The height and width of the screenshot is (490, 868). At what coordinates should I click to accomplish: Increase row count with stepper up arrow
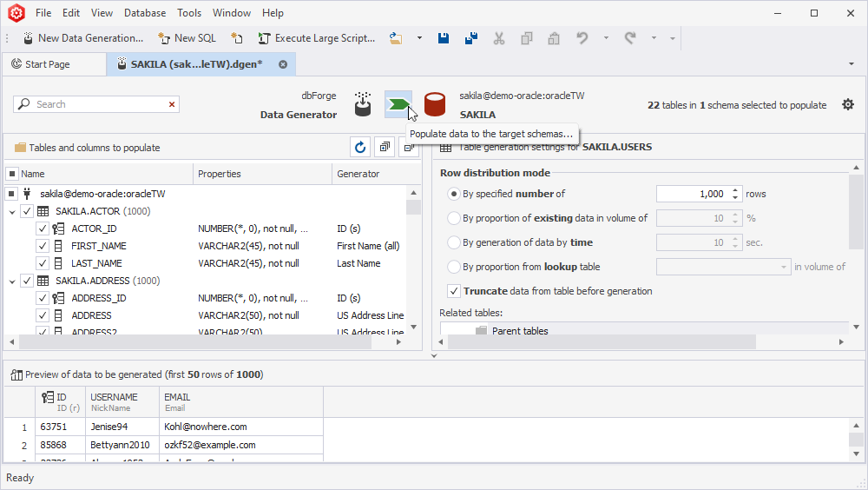click(735, 190)
